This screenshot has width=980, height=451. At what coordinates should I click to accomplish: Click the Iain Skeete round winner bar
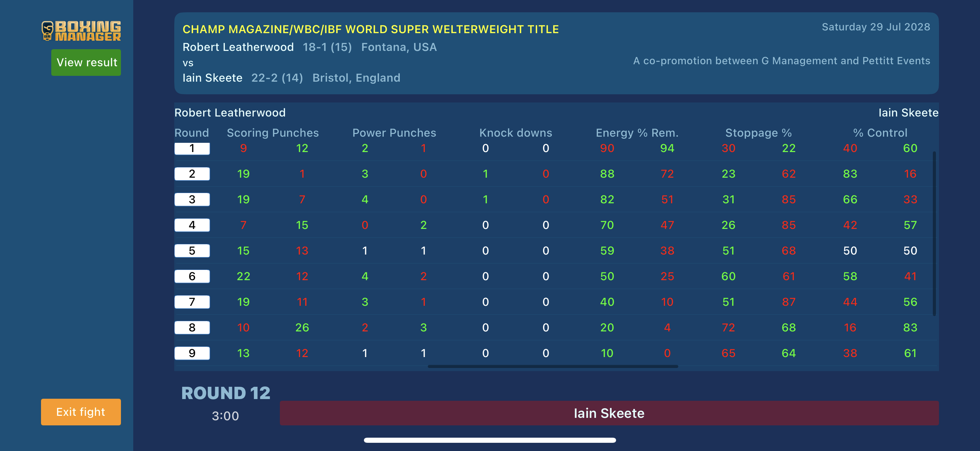[609, 413]
